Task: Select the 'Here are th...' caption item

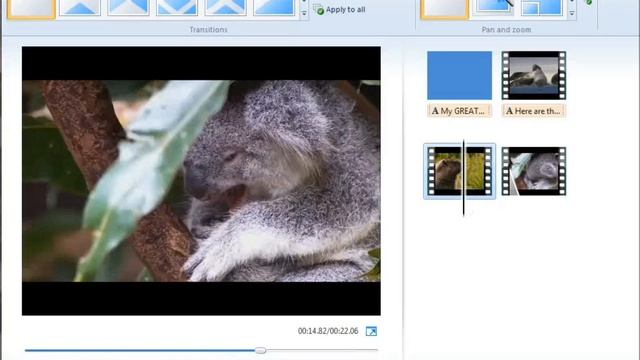Action: coord(533,111)
